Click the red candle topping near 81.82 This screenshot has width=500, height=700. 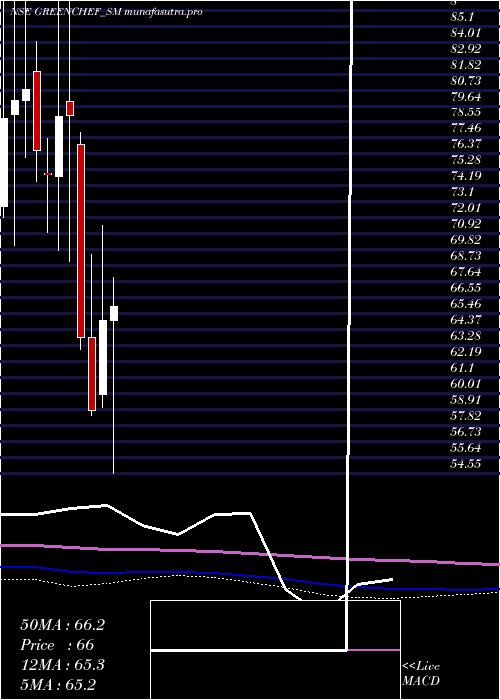pos(37,111)
